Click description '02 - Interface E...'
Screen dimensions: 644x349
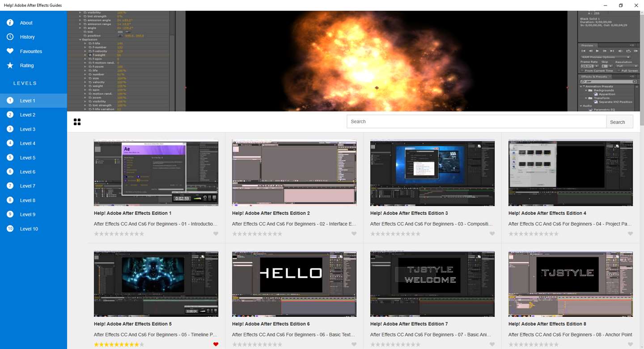coord(294,224)
